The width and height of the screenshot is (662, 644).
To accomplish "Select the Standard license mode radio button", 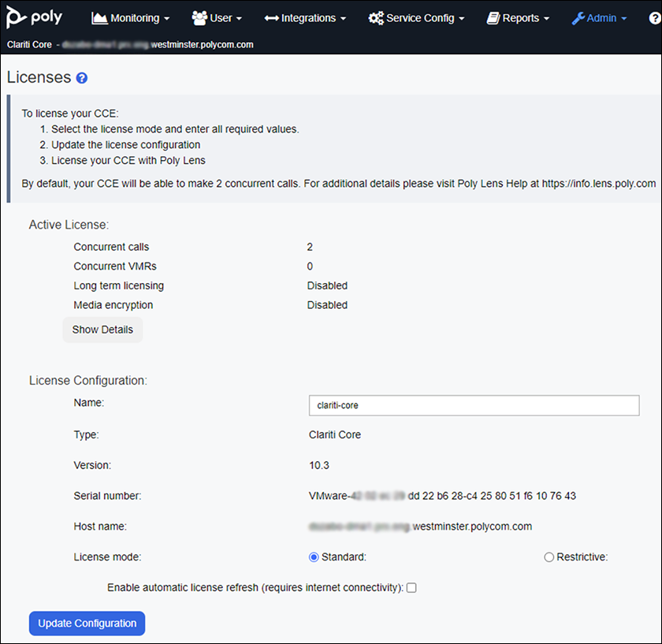I will click(314, 557).
